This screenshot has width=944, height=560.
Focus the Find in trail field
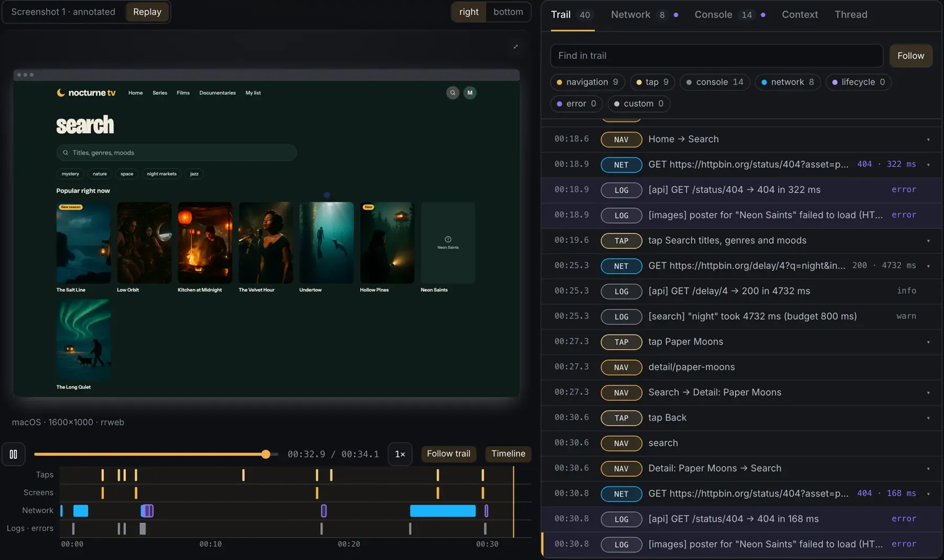716,56
